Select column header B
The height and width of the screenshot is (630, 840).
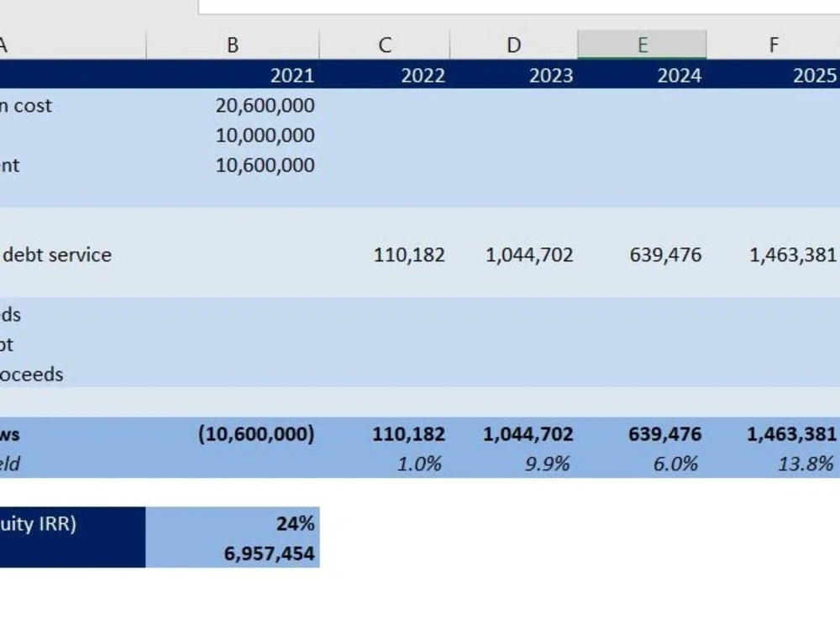tap(232, 44)
